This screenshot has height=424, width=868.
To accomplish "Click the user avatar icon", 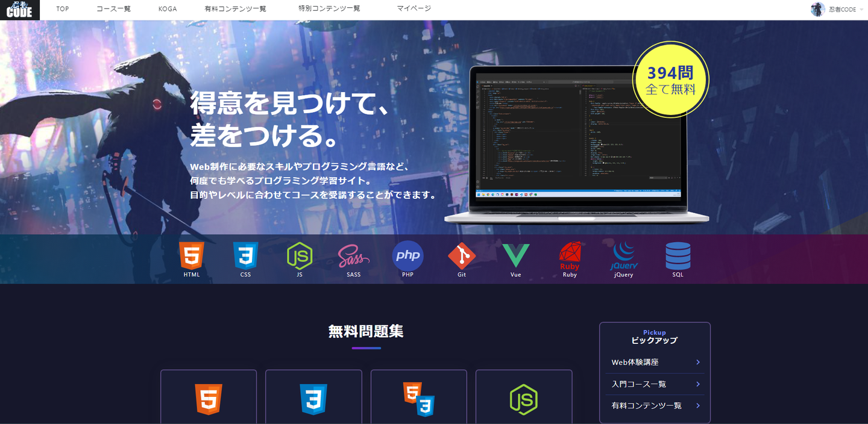I will (x=818, y=10).
